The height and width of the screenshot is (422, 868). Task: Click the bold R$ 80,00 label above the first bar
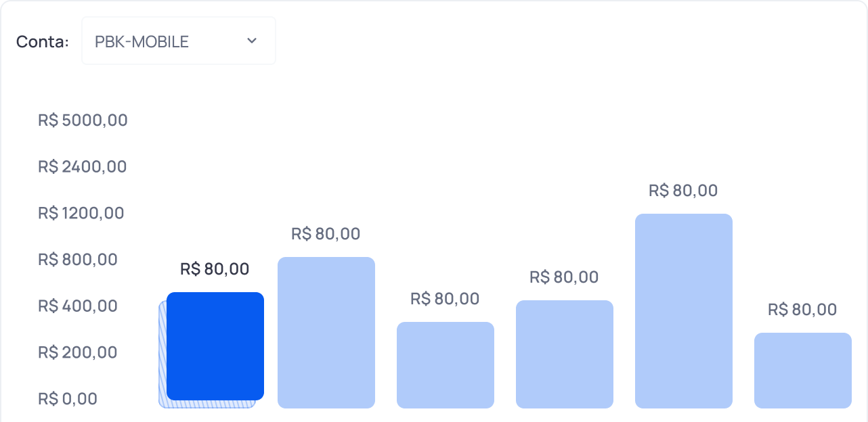pyautogui.click(x=215, y=268)
